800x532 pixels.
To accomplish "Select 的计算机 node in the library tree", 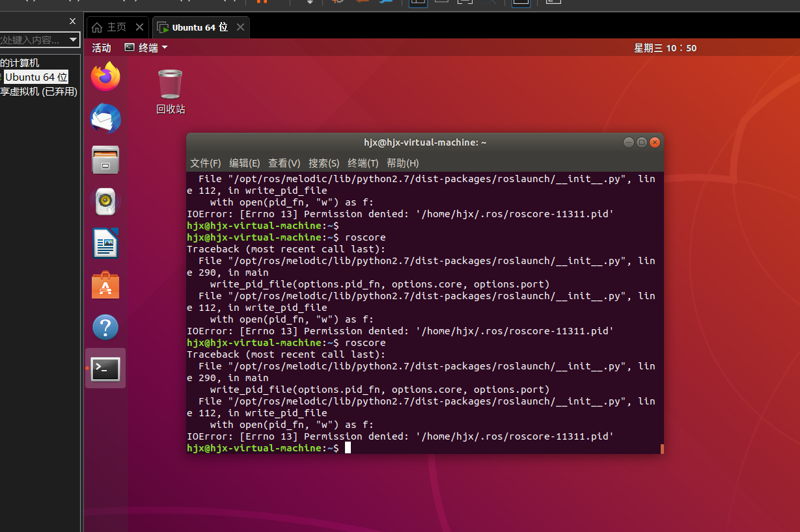I will tap(20, 63).
